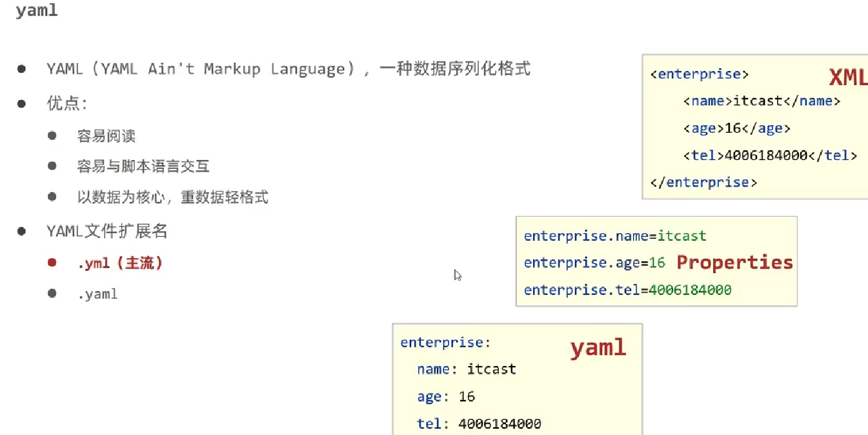
Task: Click the closing "</enterprise>" XML tag
Action: pos(703,183)
